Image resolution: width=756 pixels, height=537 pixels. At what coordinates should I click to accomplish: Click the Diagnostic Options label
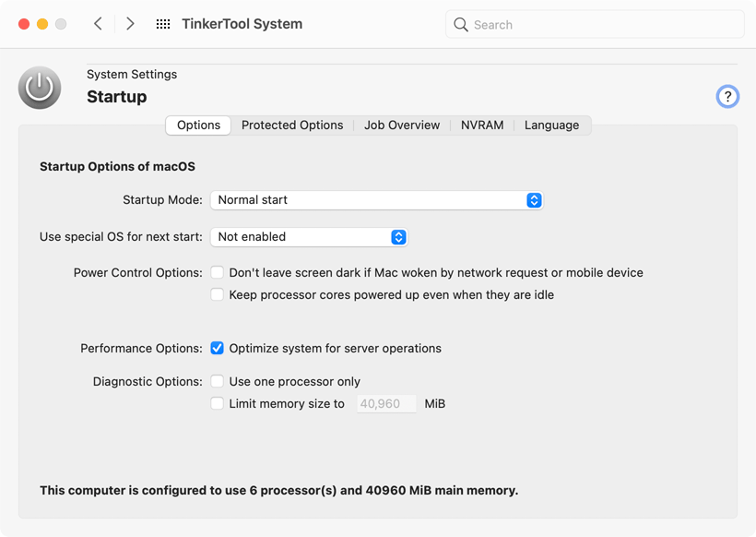148,382
